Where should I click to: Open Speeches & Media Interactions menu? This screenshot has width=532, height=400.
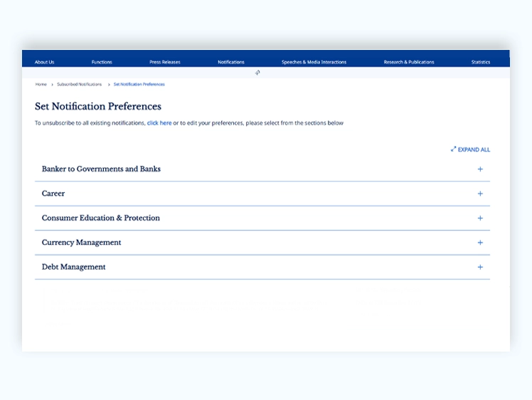pyautogui.click(x=314, y=62)
